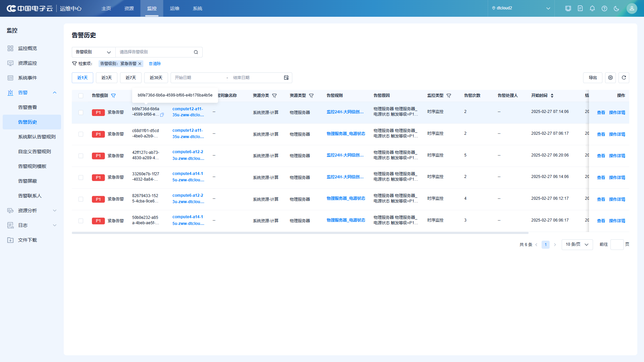Check the row with ID b6fe736d
The image size is (644, 362).
click(x=81, y=113)
